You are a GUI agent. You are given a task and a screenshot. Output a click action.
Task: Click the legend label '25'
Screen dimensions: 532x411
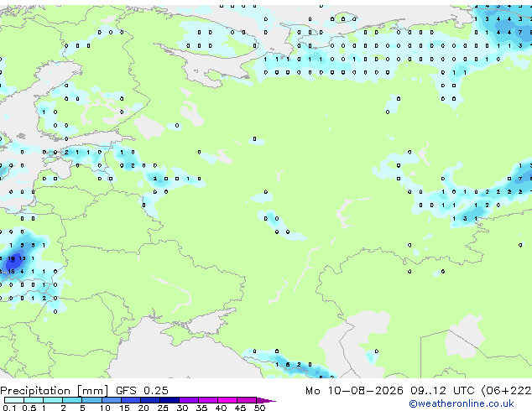pos(163,408)
